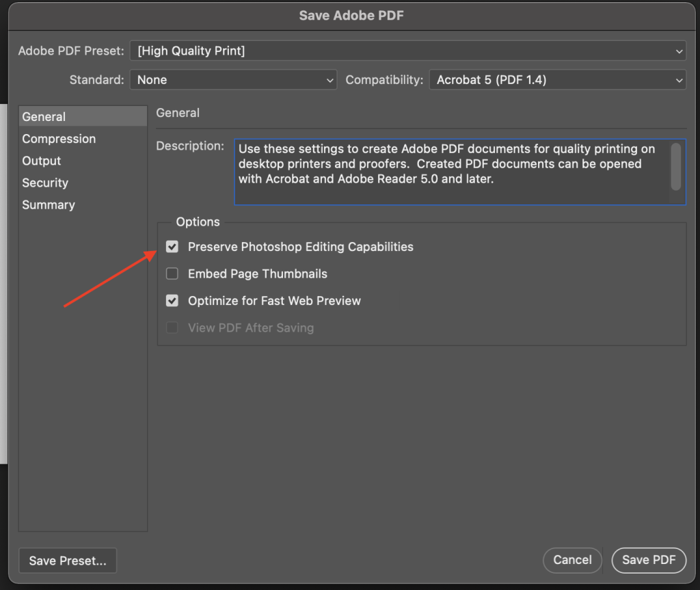This screenshot has width=700, height=590.
Task: Go to the Security section
Action: coord(83,183)
